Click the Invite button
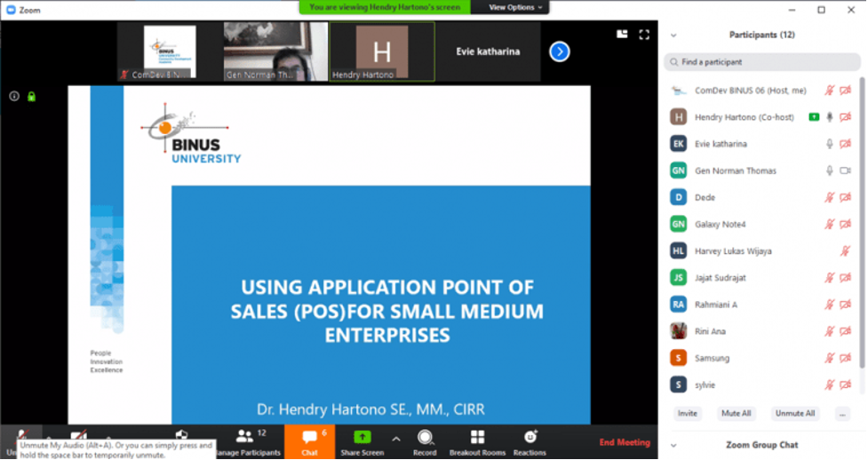Image resolution: width=868 pixels, height=460 pixels. pos(688,414)
